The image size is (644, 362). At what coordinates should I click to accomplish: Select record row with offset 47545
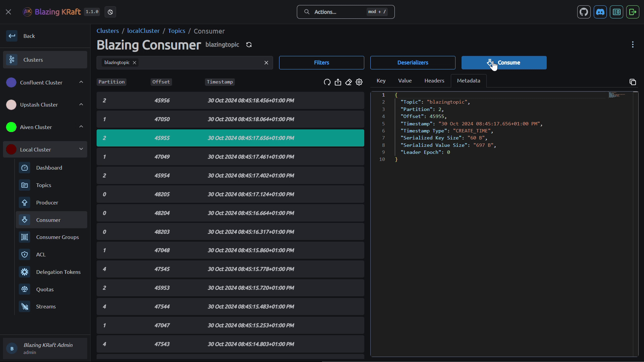click(x=230, y=269)
